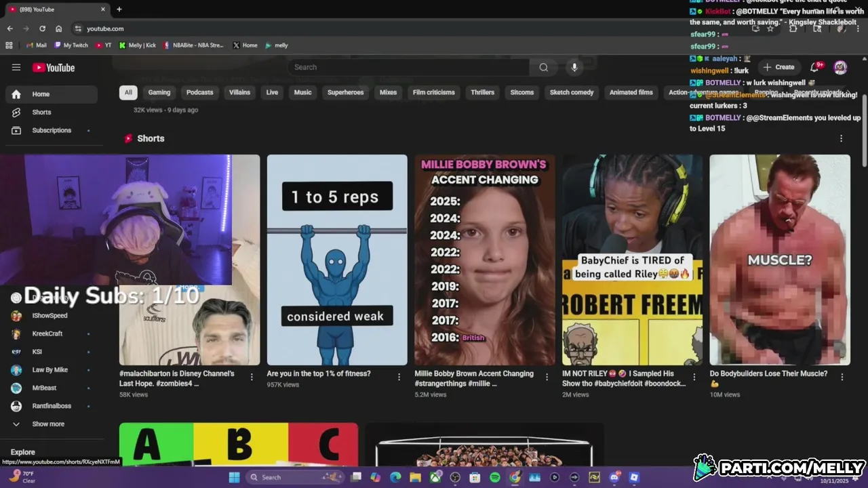Click the Create button

point(778,67)
